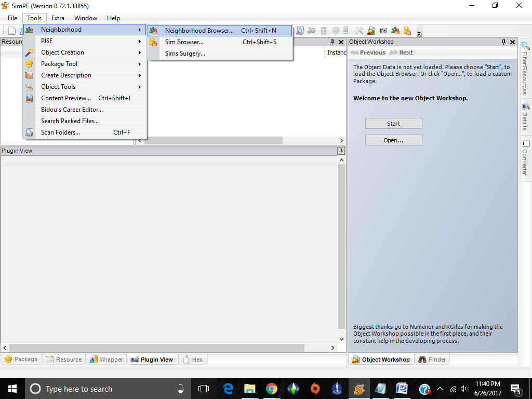Click the preferences wrench icon in toolbar
This screenshot has height=399, width=532.
click(360, 31)
